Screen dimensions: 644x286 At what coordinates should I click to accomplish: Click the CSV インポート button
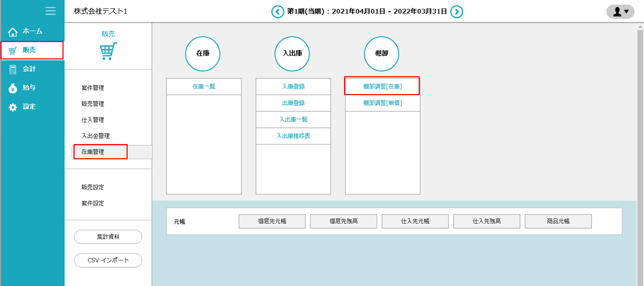108,260
